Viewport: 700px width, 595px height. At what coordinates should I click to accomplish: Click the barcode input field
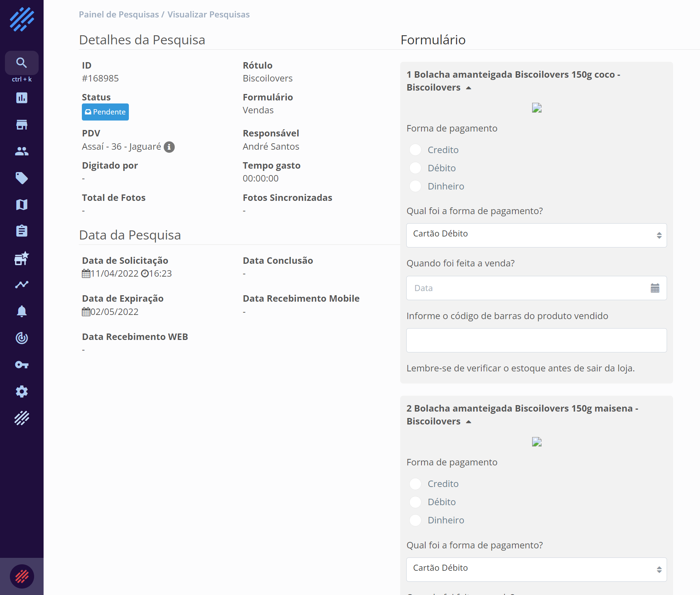pyautogui.click(x=536, y=340)
